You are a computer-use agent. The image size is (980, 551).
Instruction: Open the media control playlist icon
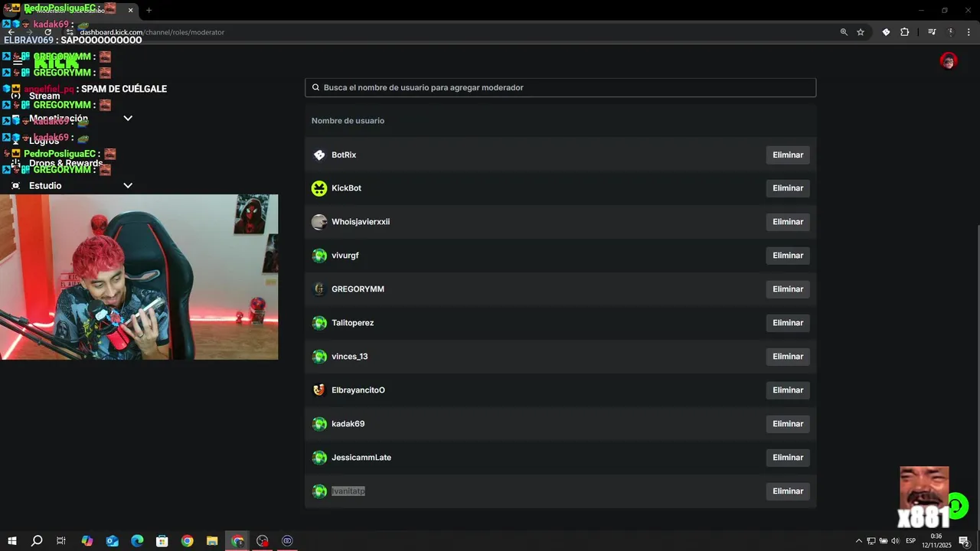(932, 32)
